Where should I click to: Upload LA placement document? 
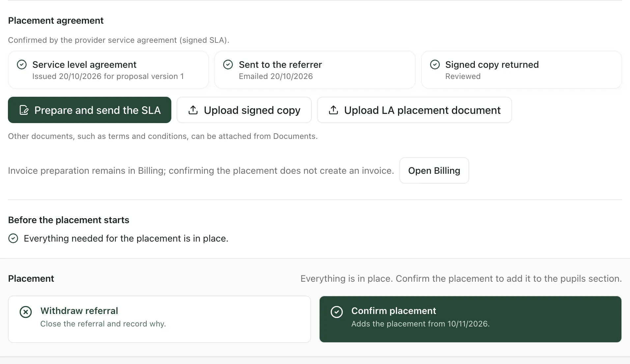click(x=415, y=110)
